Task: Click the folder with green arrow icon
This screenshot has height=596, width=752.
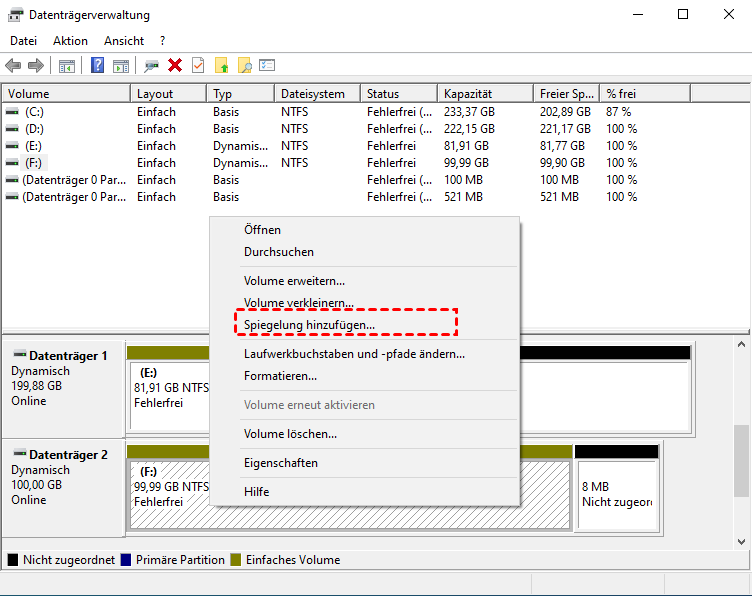Action: tap(222, 65)
